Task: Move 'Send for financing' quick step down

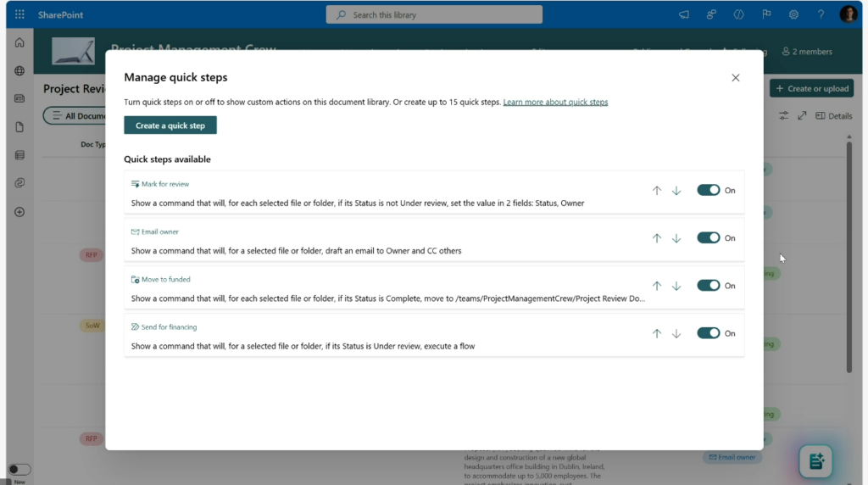Action: pyautogui.click(x=676, y=333)
